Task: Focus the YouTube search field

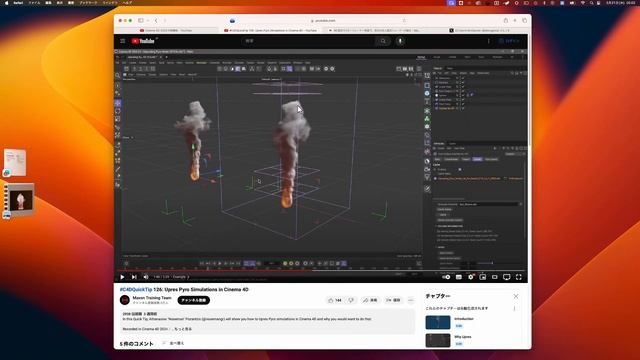Action: [x=308, y=41]
